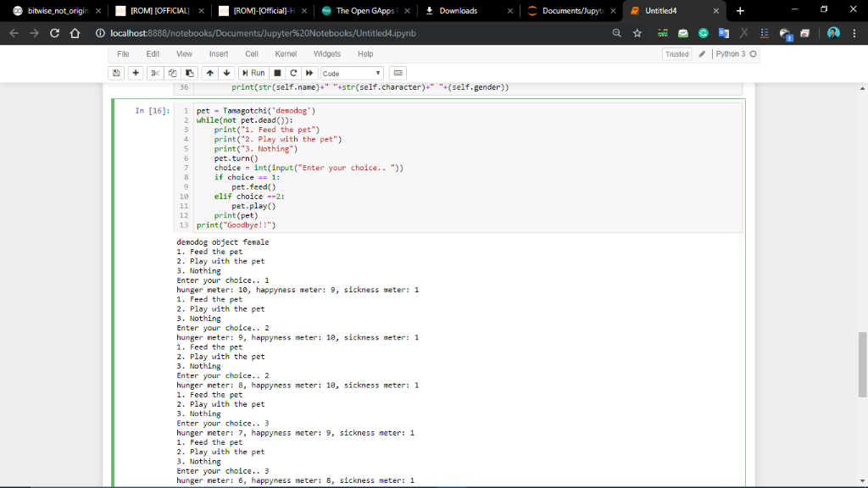Open the View menu
This screenshot has width=868, height=488.
point(184,54)
